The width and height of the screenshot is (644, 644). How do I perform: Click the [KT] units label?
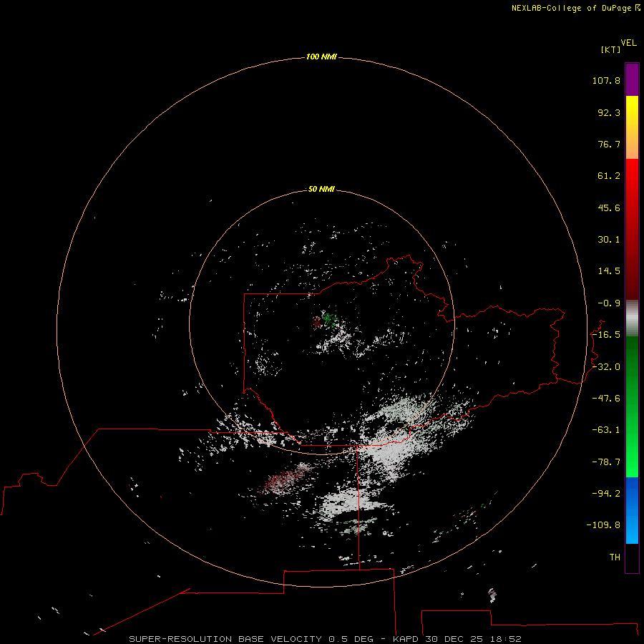tap(611, 49)
